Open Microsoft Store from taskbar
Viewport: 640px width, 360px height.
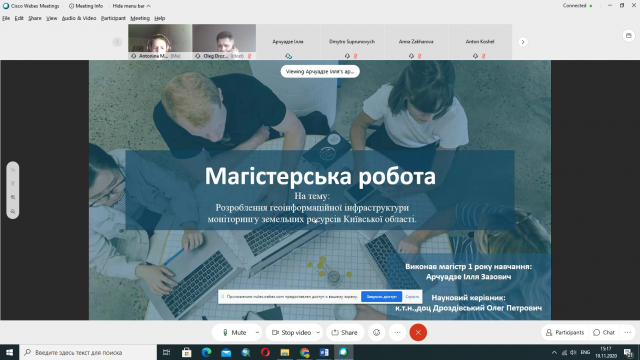[x=187, y=352]
